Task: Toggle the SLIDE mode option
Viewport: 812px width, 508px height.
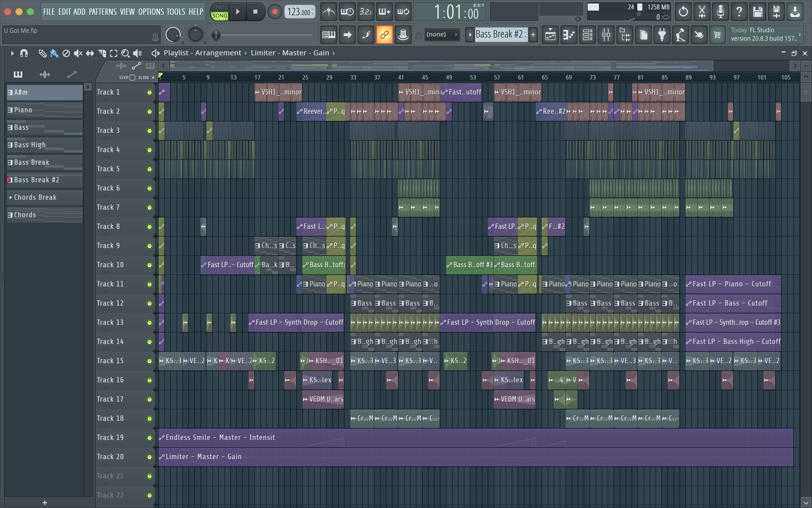Action: (153, 78)
